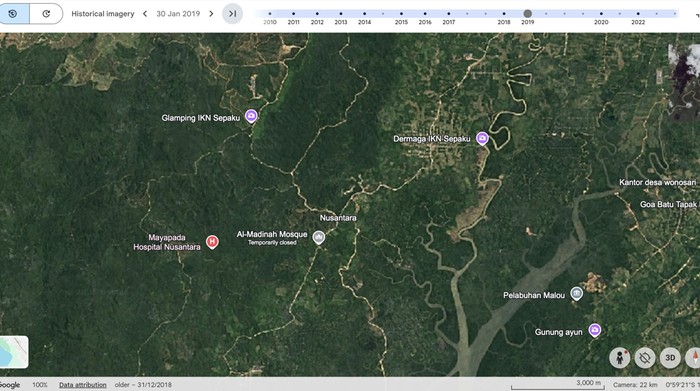
Task: Click the Al-Madinah Mosque pin
Action: (318, 237)
